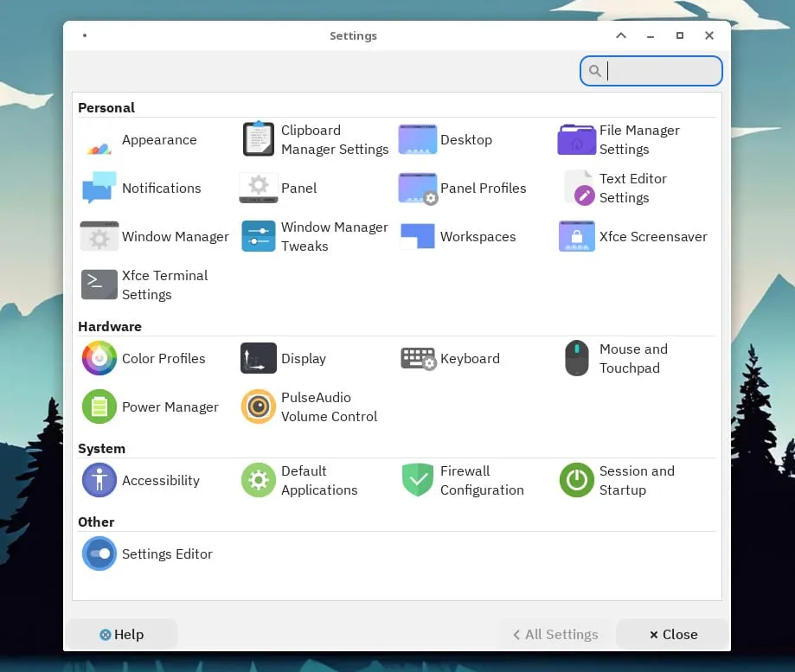Open the Settings Editor
The height and width of the screenshot is (672, 795).
(99, 554)
